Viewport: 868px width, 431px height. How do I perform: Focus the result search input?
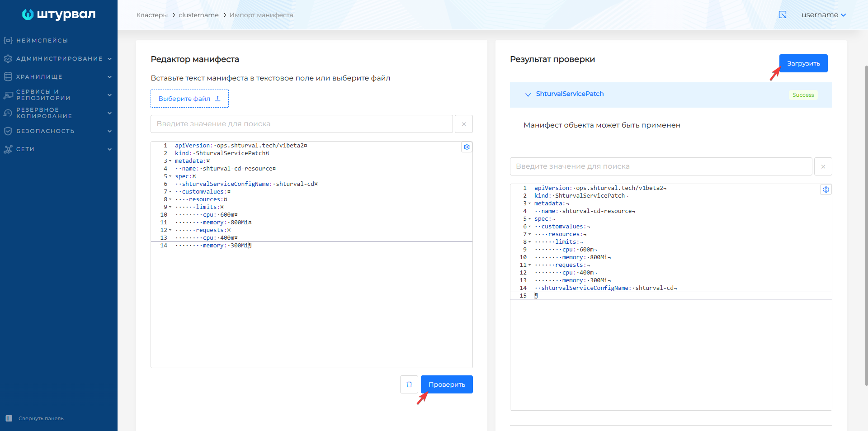(x=661, y=166)
